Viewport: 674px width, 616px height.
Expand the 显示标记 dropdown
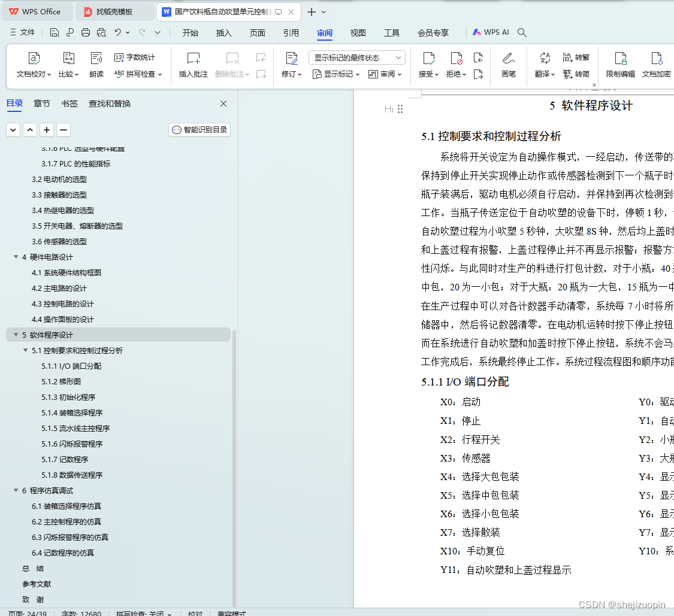tap(336, 74)
